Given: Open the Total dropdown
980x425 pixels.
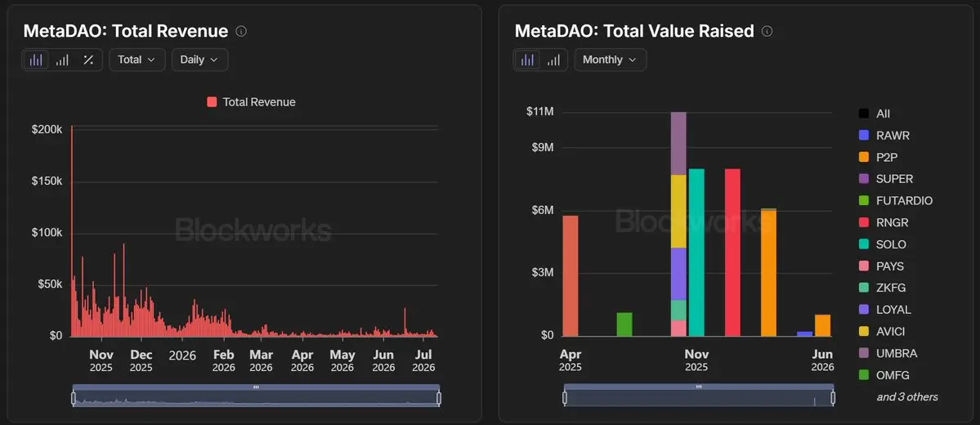Looking at the screenshot, I should click(x=136, y=60).
